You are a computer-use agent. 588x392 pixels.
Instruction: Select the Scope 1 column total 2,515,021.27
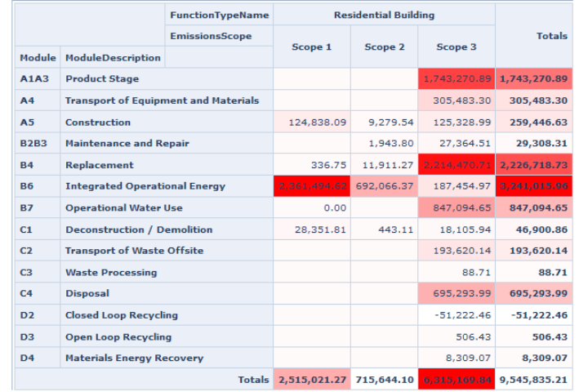click(312, 380)
